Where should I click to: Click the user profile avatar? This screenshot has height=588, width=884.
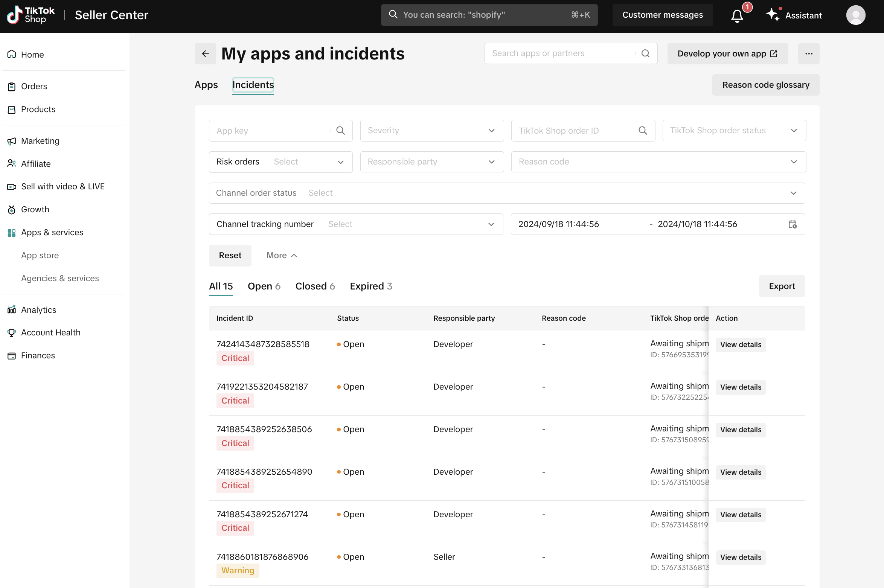855,15
